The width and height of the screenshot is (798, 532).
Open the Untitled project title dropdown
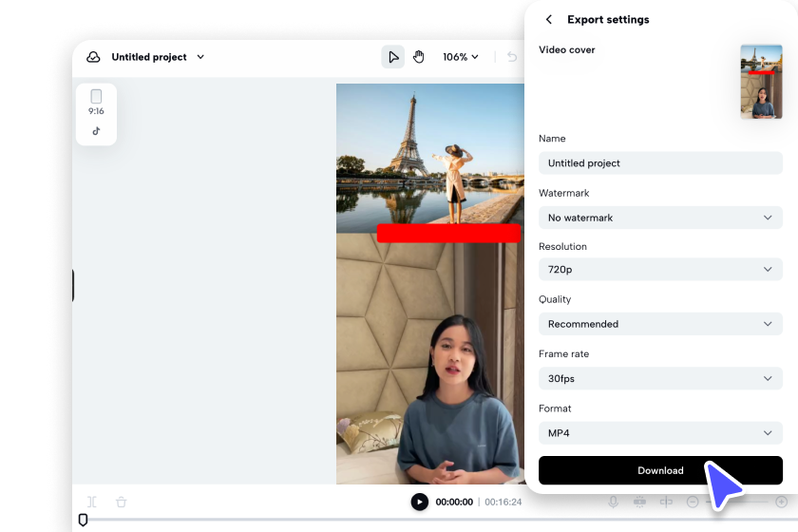click(x=200, y=57)
